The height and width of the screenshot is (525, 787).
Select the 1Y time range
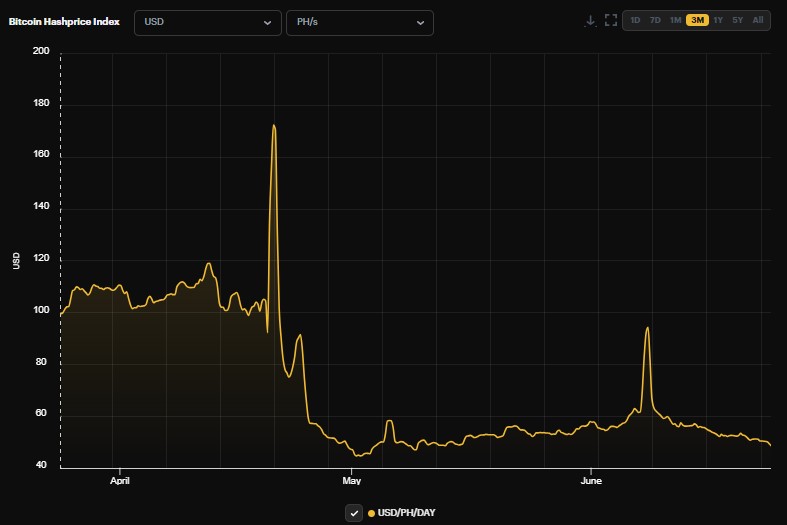click(x=718, y=21)
